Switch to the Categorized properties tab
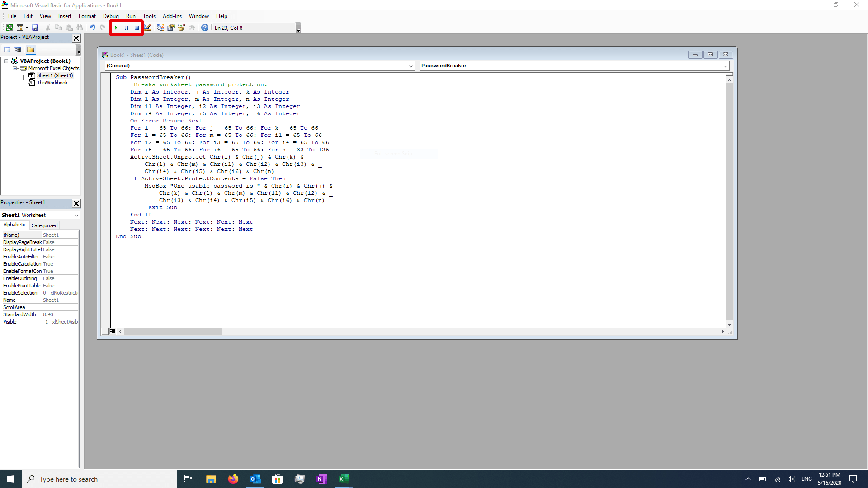The image size is (868, 488). (x=44, y=225)
